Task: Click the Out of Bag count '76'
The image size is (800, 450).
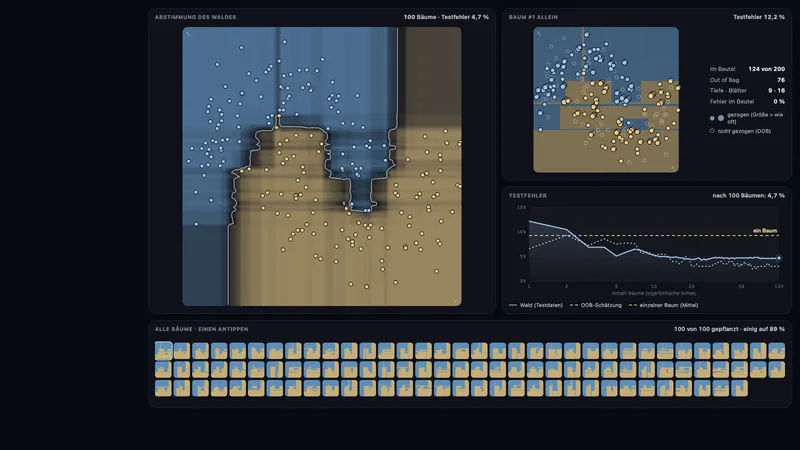Action: (x=781, y=80)
